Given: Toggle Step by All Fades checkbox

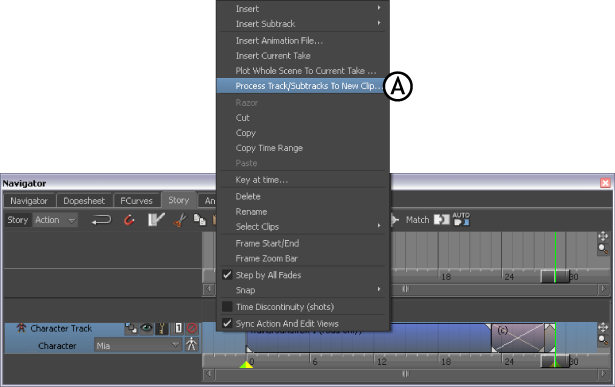Looking at the screenshot, I should tap(227, 275).
